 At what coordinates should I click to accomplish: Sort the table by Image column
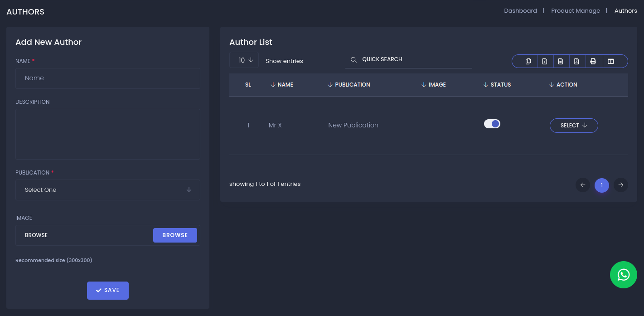[433, 85]
